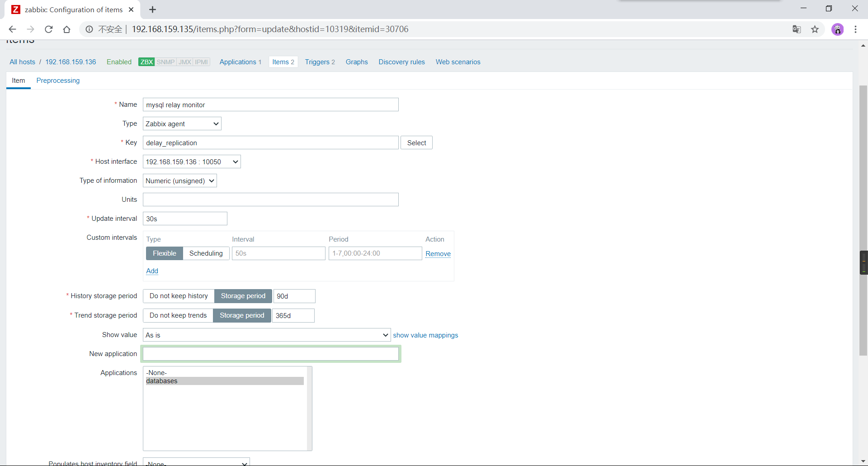The image size is (868, 466).
Task: Focus the New application input field
Action: tap(271, 354)
